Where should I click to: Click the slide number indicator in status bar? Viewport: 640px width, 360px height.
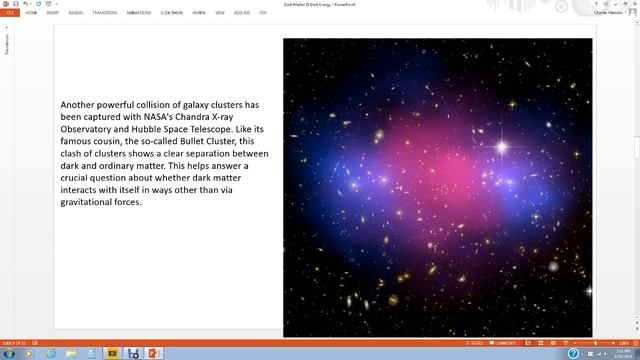14,343
